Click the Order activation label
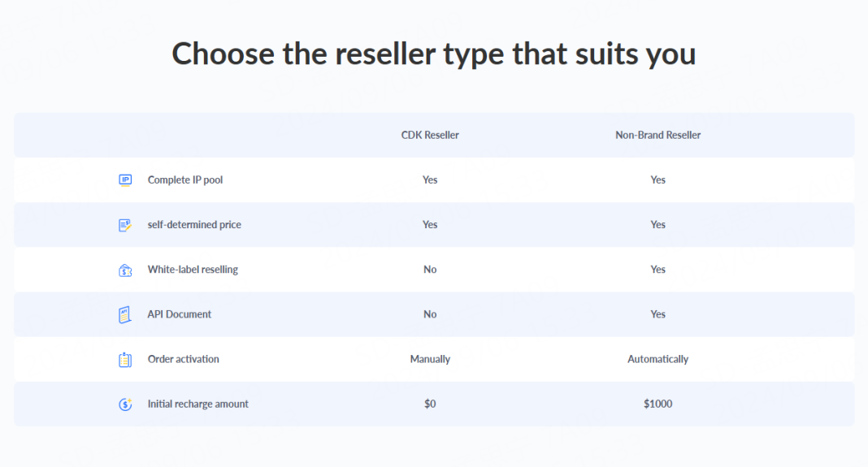 tap(184, 359)
